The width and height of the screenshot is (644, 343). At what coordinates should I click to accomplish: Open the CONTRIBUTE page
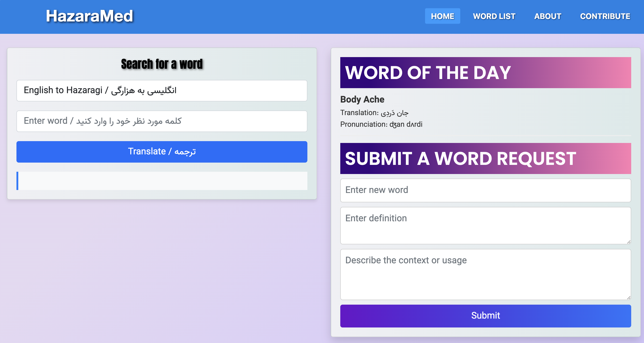[605, 16]
